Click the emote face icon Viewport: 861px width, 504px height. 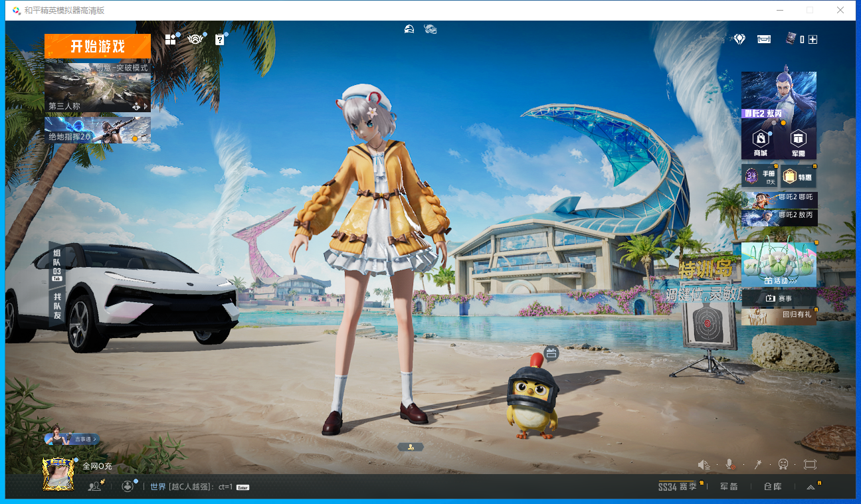(x=783, y=465)
